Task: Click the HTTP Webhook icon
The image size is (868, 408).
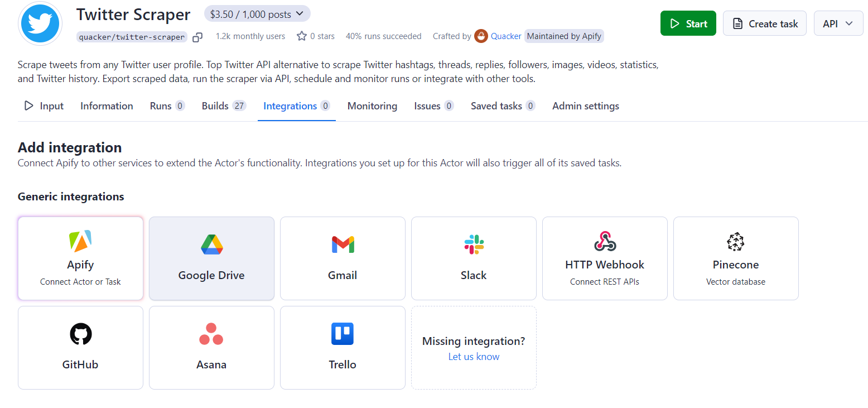Action: tap(605, 241)
